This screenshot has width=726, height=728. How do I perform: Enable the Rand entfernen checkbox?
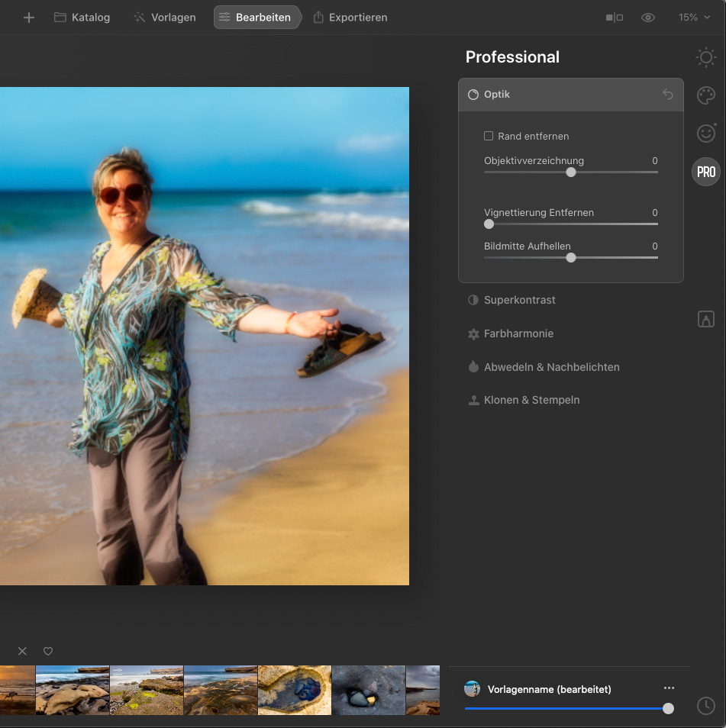[489, 136]
